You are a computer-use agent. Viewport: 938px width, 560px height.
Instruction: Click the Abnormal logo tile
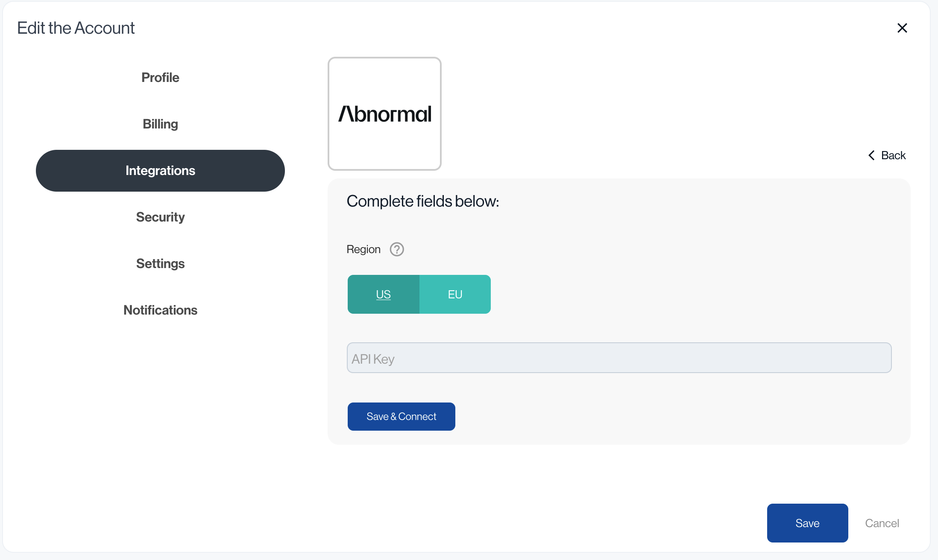(x=384, y=114)
